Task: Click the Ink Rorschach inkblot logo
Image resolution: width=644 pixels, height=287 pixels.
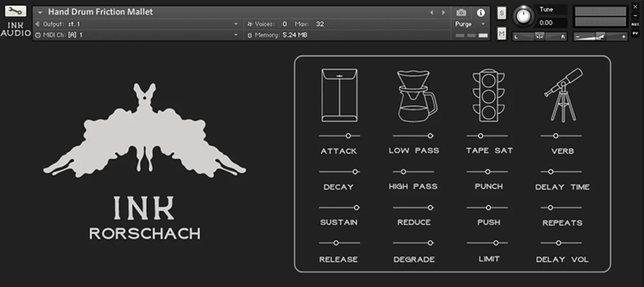Action: (144, 129)
